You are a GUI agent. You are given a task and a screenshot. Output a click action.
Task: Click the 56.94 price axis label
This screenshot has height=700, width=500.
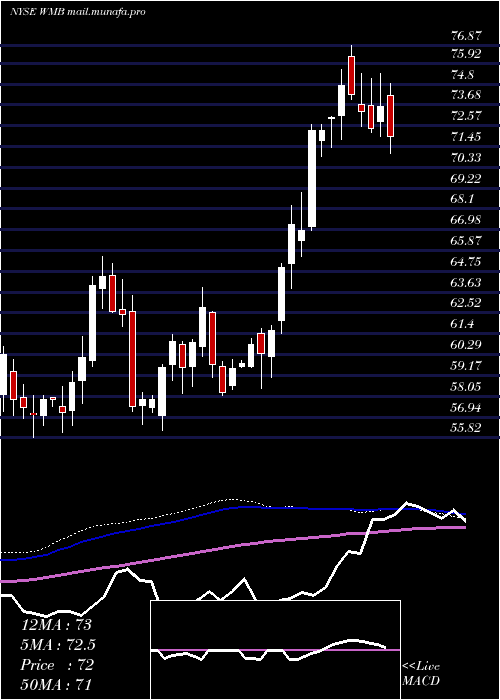(467, 407)
